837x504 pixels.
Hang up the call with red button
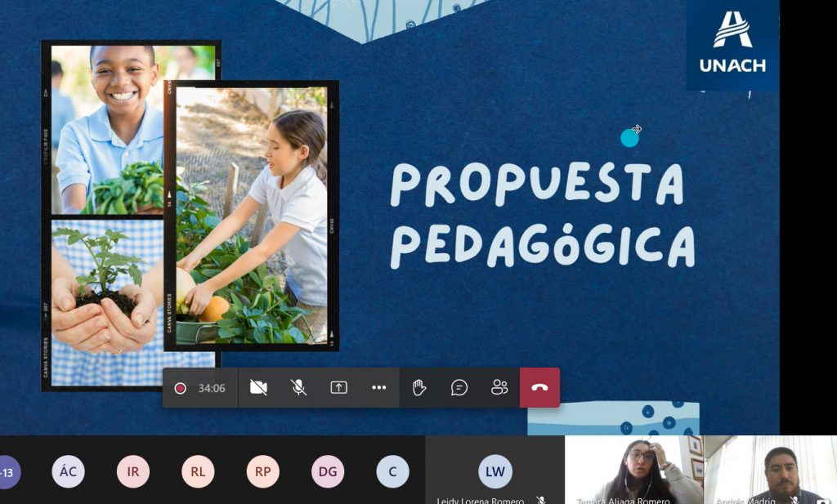(539, 388)
